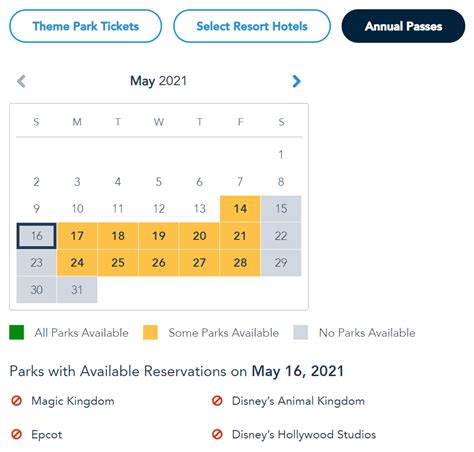Choose May 21 date cell
Image resolution: width=474 pixels, height=452 pixels.
pyautogui.click(x=240, y=236)
